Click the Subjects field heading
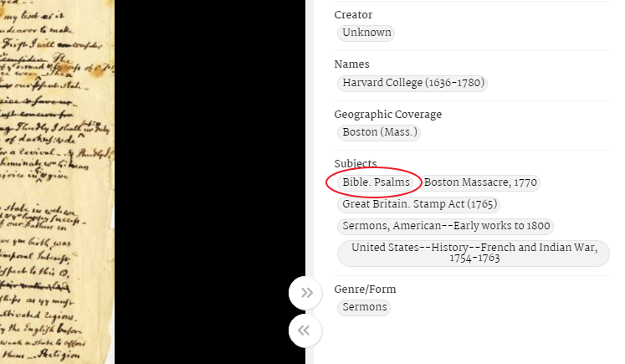Viewport: 625px width, 364px height. (356, 163)
